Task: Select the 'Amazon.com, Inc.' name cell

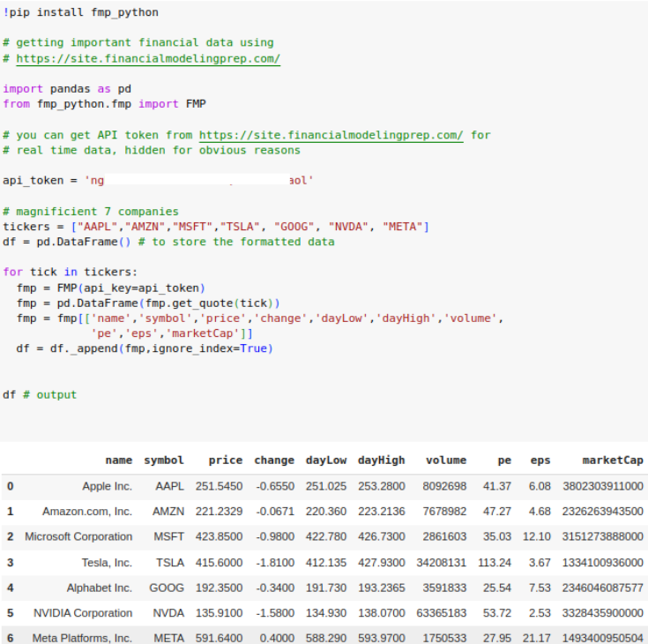Action: click(87, 512)
